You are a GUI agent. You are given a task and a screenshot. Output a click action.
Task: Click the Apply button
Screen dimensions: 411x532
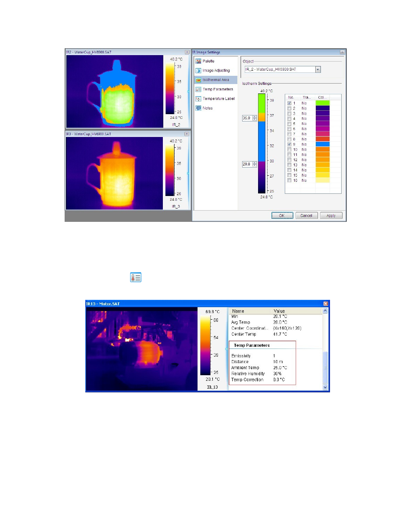pos(331,216)
